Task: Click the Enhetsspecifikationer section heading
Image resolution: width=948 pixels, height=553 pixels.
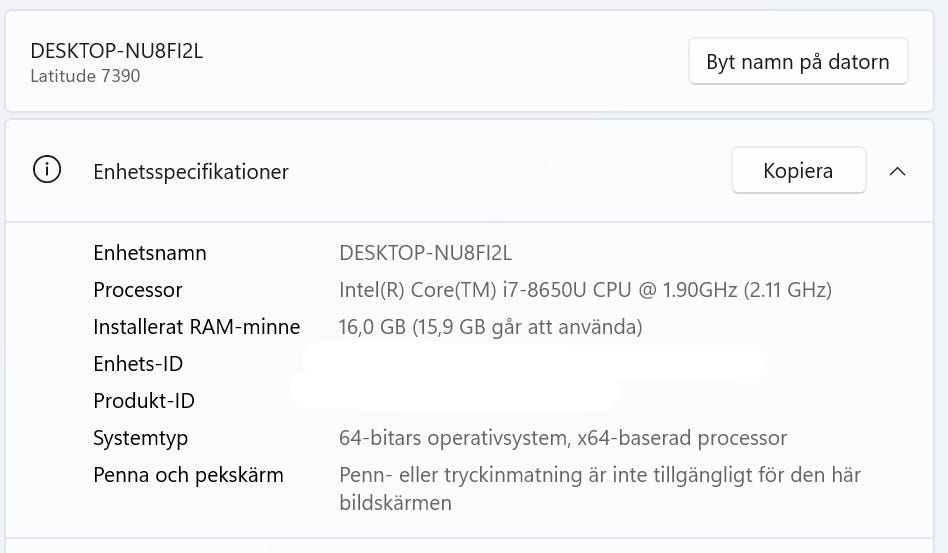Action: (x=191, y=172)
